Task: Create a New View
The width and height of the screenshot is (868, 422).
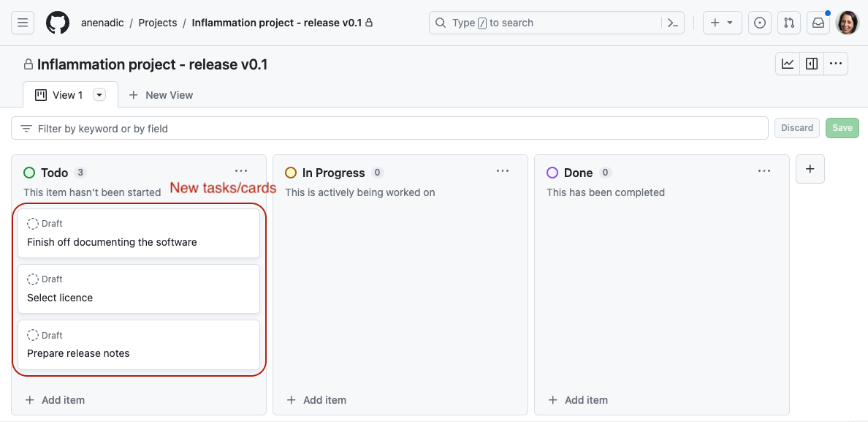Action: (161, 95)
